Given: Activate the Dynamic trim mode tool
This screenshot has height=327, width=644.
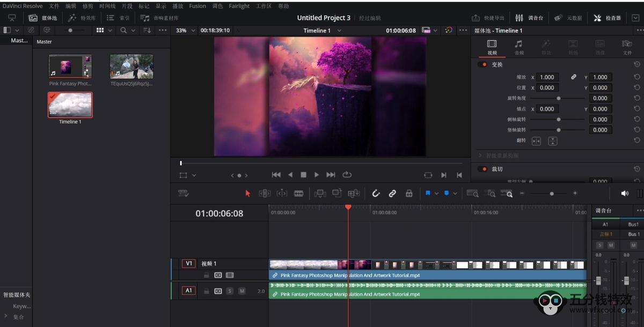Looking at the screenshot, I should tap(282, 194).
